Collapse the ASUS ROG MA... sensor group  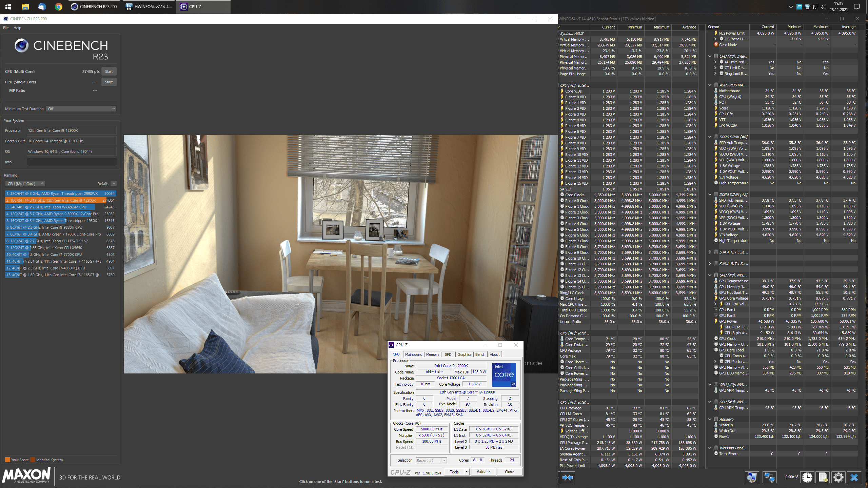click(710, 85)
